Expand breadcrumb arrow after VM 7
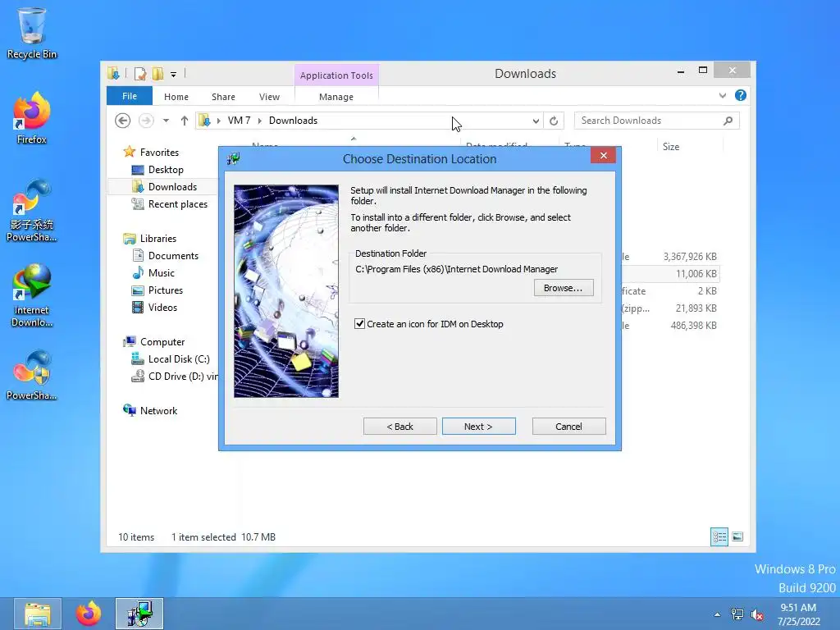Viewport: 840px width, 630px height. point(260,121)
